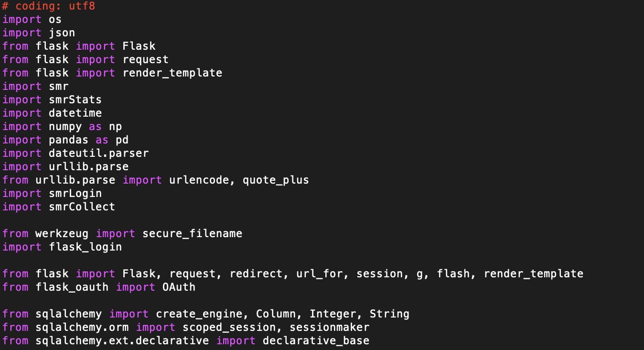
Task: Click 'url_for' in the long flask import
Action: [x=320, y=274]
